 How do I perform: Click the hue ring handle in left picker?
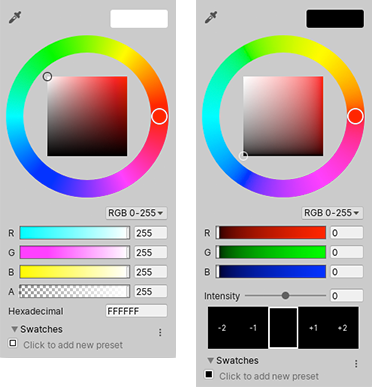tap(159, 116)
